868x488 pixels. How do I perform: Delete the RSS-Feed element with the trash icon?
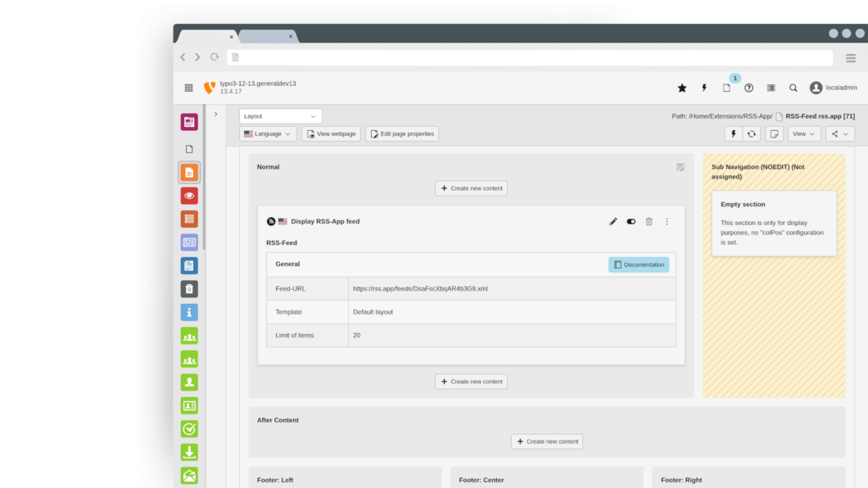[649, 221]
